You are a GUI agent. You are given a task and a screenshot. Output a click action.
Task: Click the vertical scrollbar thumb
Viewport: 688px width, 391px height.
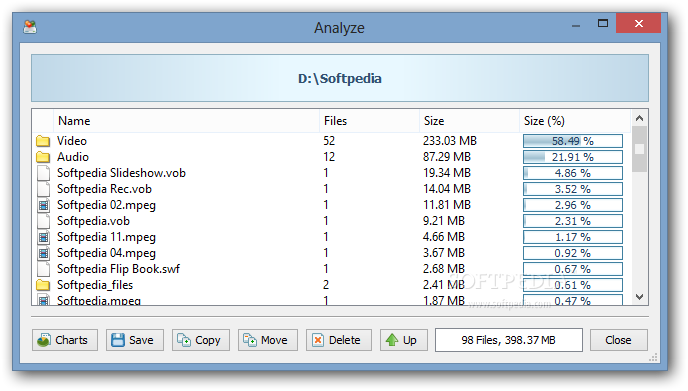pos(639,149)
